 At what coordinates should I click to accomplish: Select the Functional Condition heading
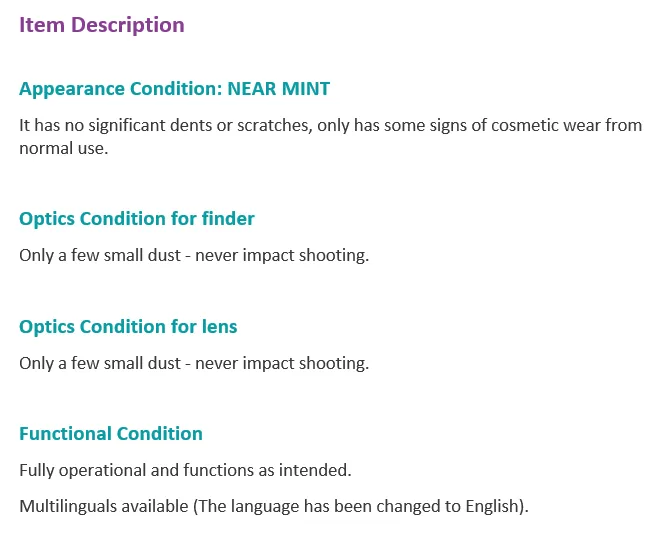111,434
